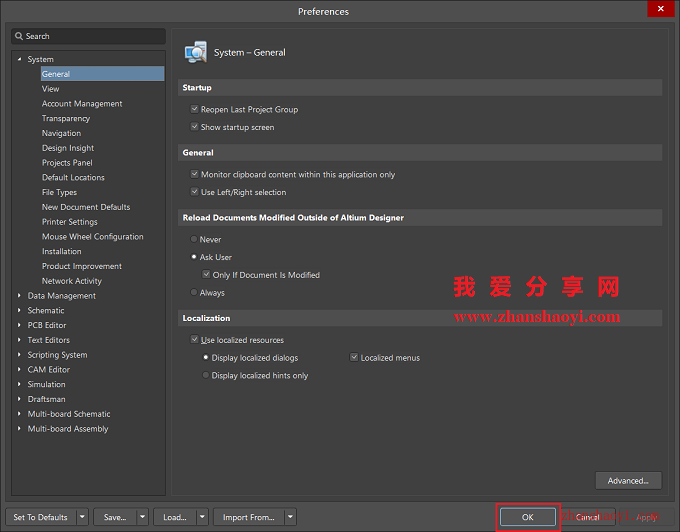Click the Save... button
Image resolution: width=680 pixels, height=532 pixels.
click(x=115, y=517)
